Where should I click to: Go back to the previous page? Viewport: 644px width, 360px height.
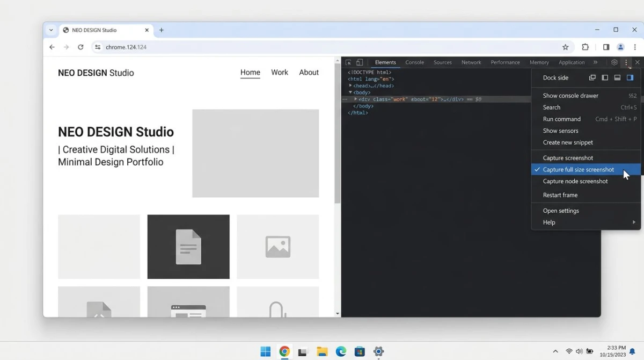point(52,47)
